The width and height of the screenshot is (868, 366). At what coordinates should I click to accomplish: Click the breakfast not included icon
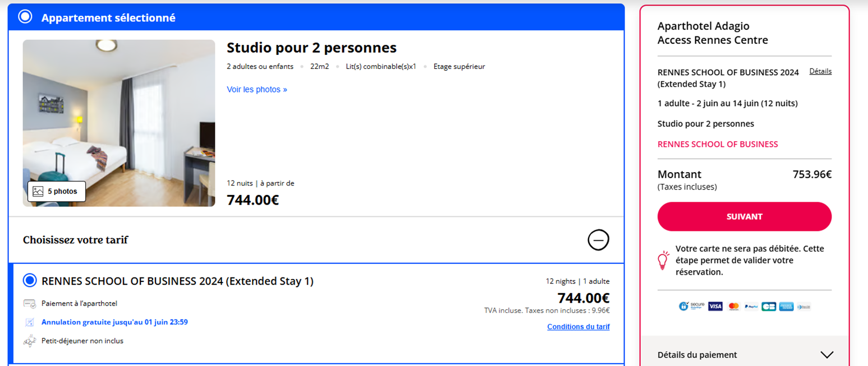tap(30, 341)
